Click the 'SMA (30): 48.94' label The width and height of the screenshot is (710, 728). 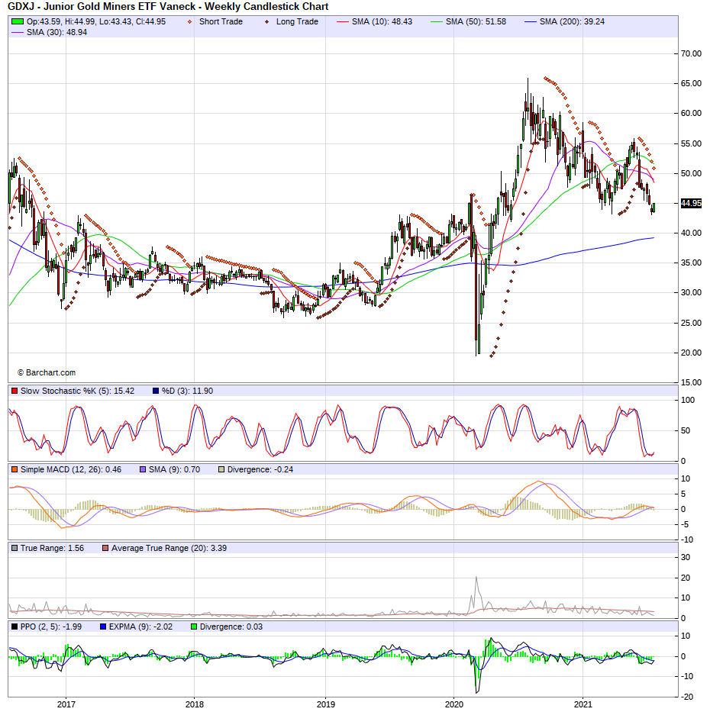(56, 33)
